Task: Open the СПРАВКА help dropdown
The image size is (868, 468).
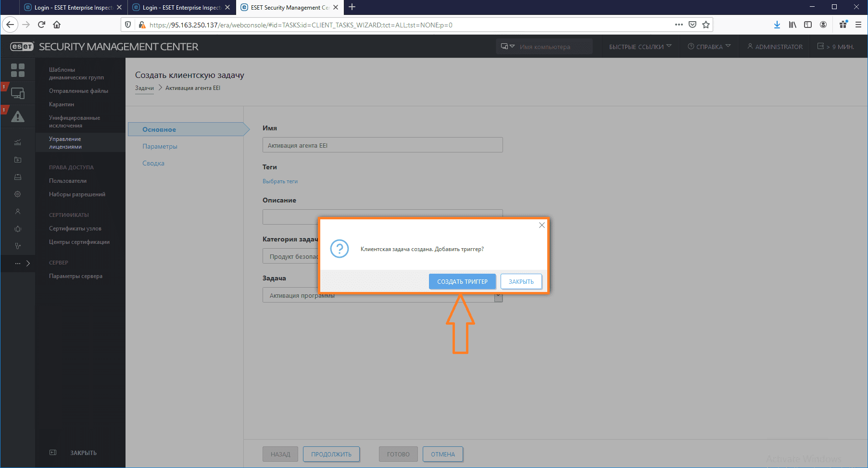Action: [709, 47]
